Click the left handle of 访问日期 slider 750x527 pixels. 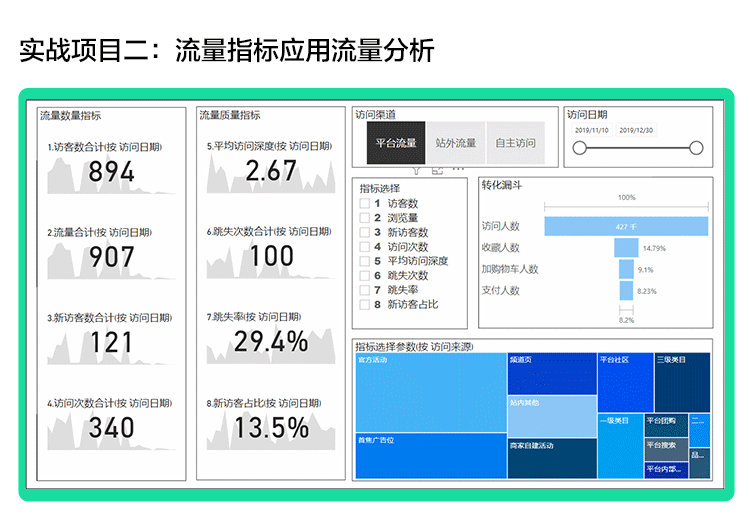[x=578, y=148]
